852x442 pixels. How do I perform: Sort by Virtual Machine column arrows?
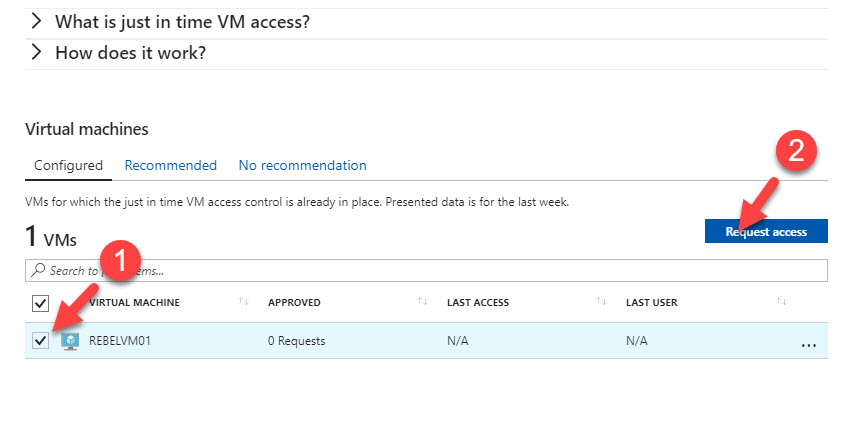coord(243,301)
